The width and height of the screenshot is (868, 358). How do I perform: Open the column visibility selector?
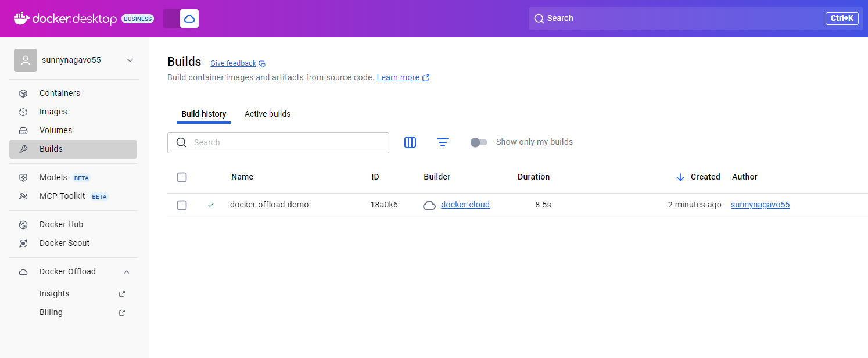410,142
